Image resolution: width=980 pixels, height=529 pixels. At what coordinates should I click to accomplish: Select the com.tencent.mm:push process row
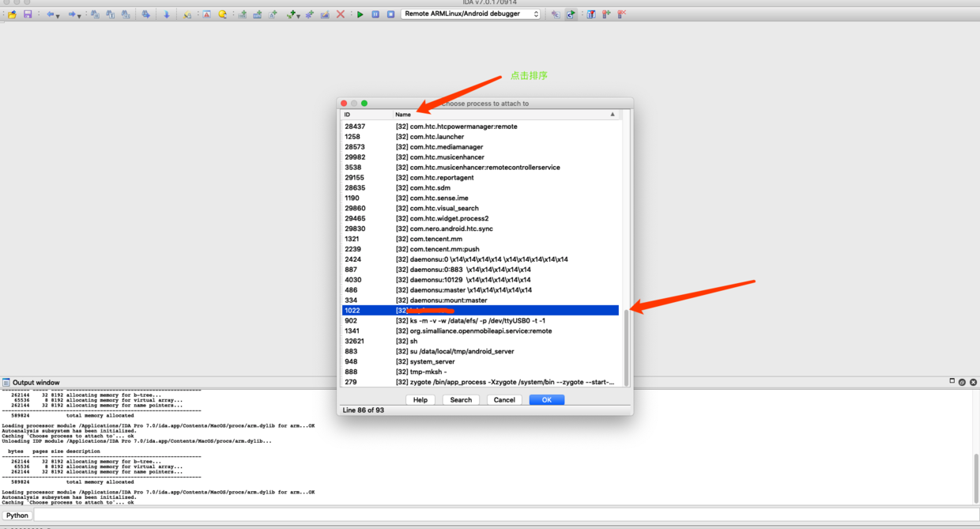481,249
